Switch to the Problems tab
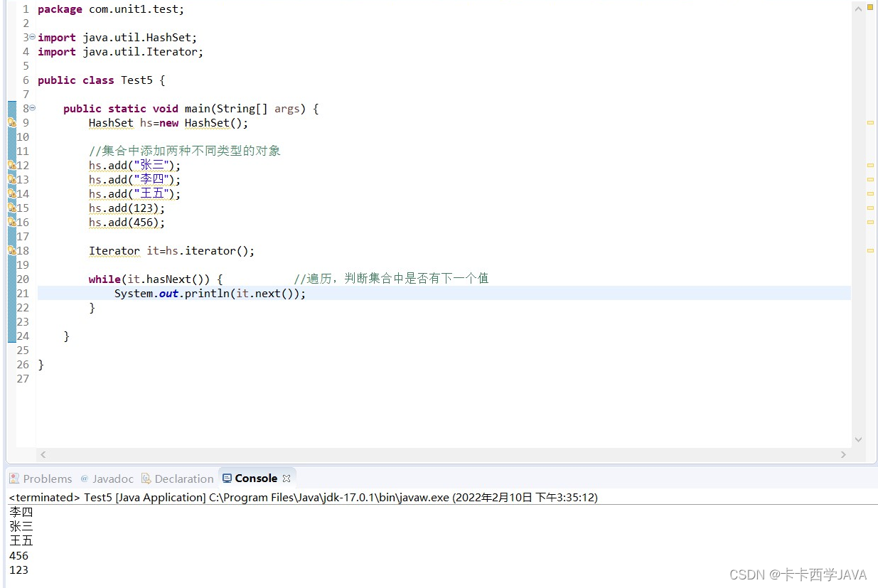 pos(48,478)
